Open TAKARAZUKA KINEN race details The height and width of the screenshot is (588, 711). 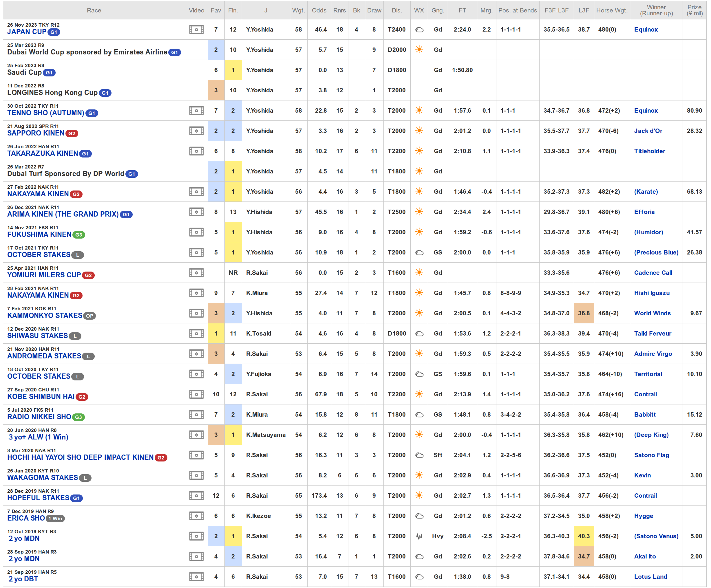[42, 153]
